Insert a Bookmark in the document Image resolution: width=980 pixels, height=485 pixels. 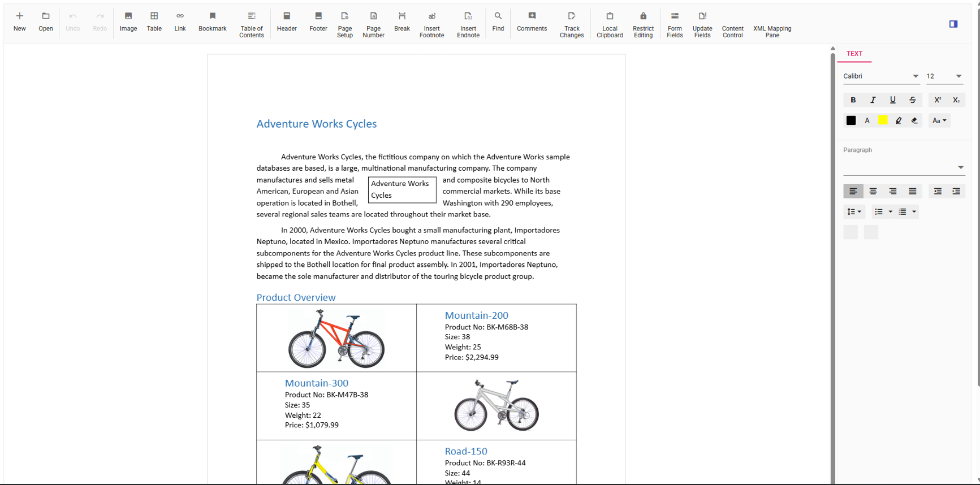[x=213, y=22]
